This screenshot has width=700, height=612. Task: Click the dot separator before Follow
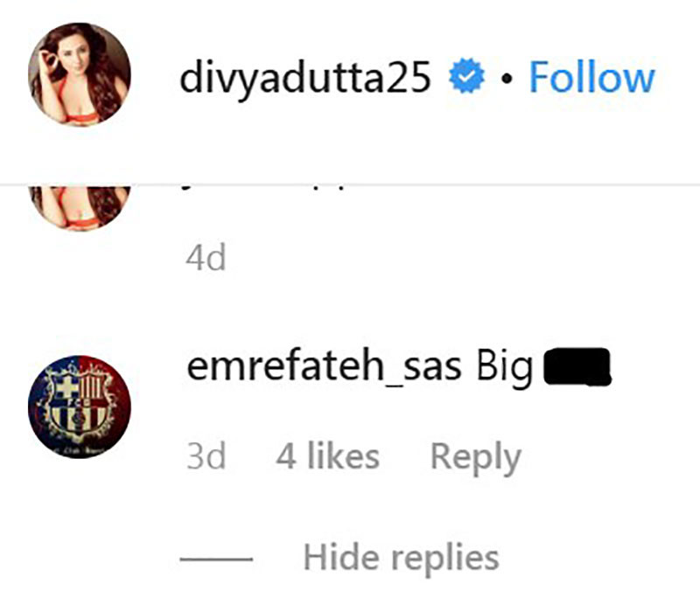(x=507, y=79)
